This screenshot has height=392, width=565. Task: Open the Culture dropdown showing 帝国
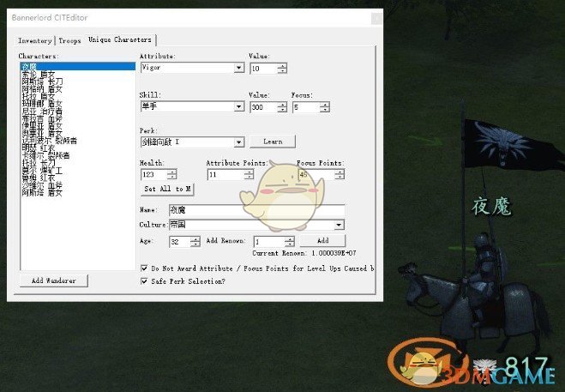(339, 225)
